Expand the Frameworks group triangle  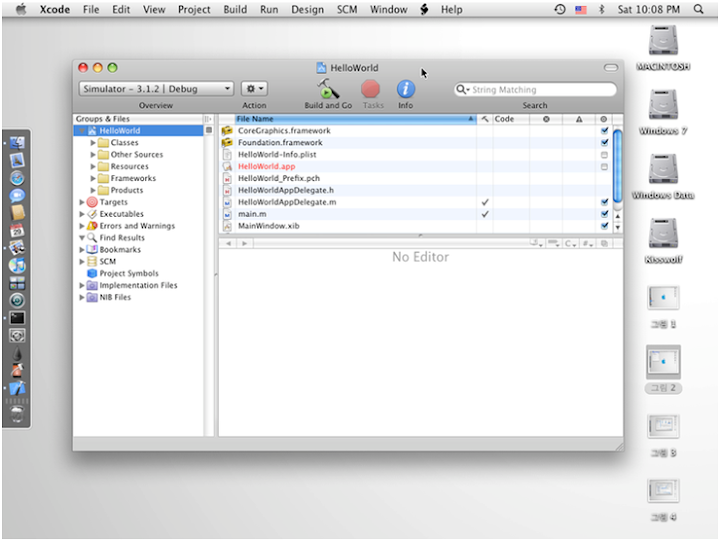[x=94, y=178]
